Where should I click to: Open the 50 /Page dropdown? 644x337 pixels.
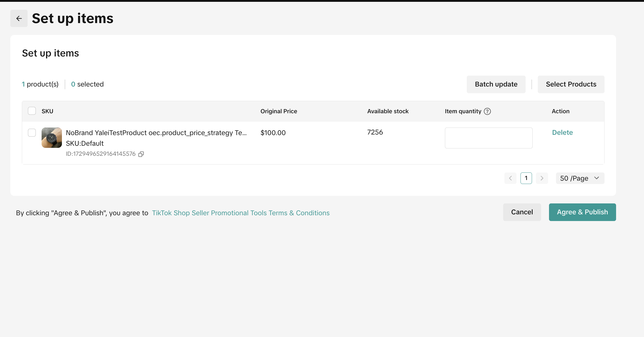click(574, 178)
